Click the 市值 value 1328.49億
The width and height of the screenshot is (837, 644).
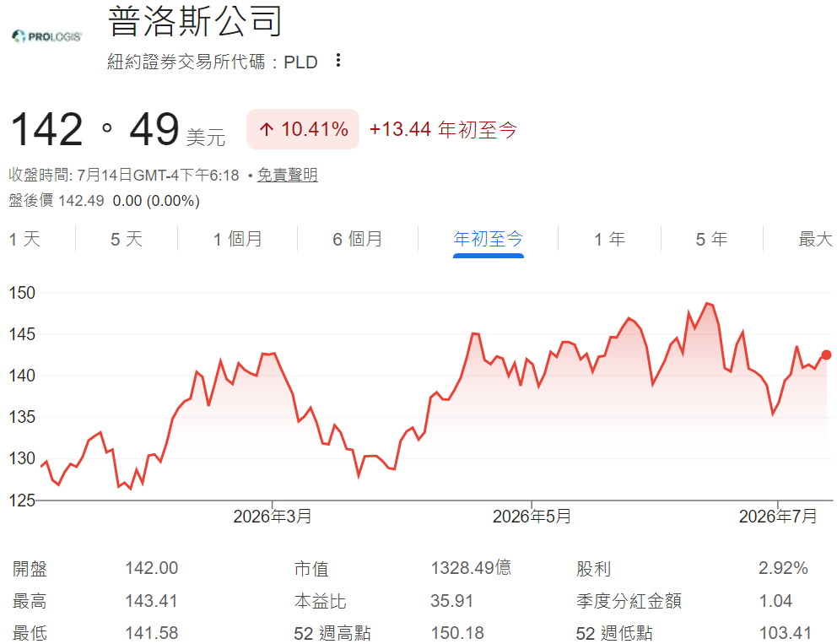tap(471, 567)
